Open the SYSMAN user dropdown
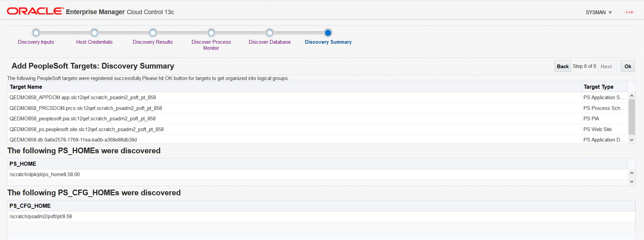 (599, 12)
